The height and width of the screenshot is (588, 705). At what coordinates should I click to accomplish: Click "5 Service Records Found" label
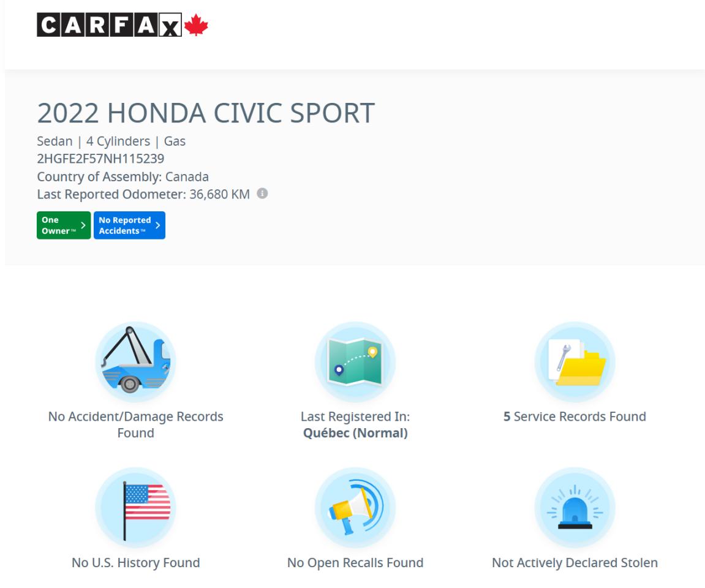pos(575,417)
